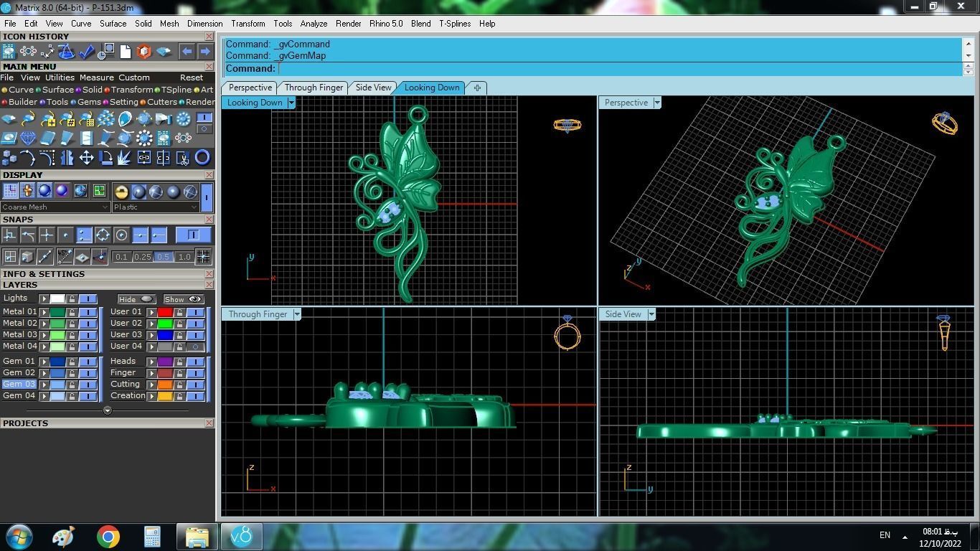Click Reset in Main Menu
Viewport: 980px width, 551px height.
[x=192, y=77]
